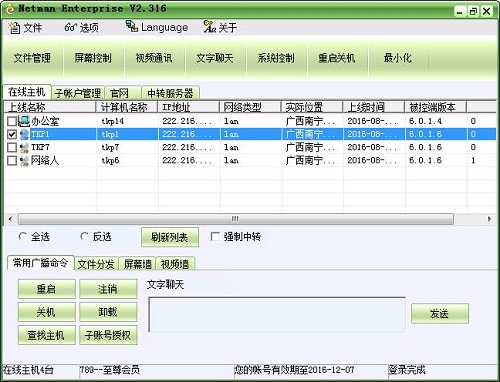
Task: Switch to the 中转服务器 tab
Action: [170, 93]
